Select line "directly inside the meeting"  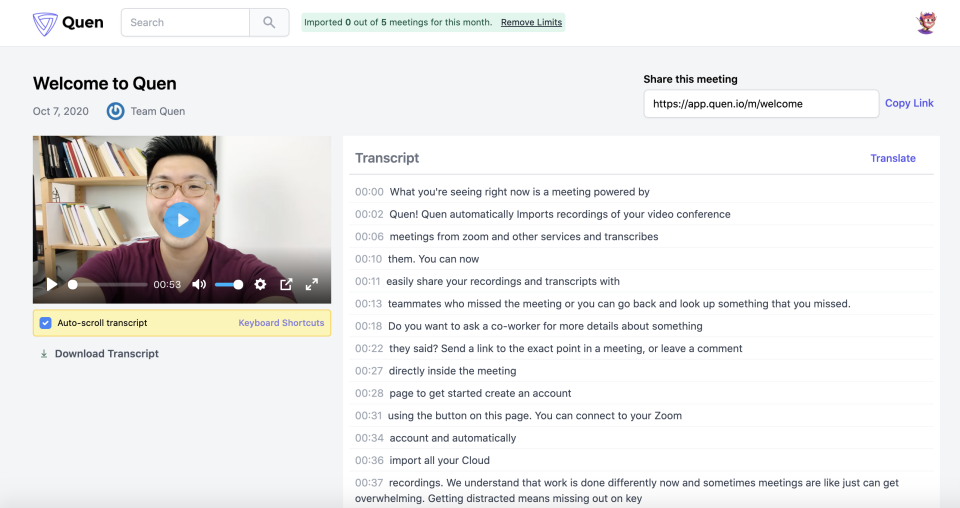click(x=452, y=371)
